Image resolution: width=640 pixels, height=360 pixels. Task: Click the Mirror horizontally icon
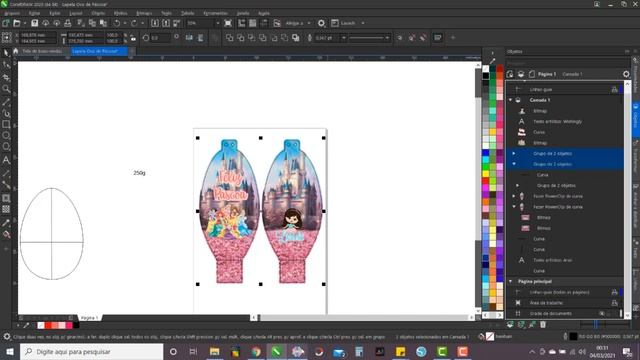[189, 38]
